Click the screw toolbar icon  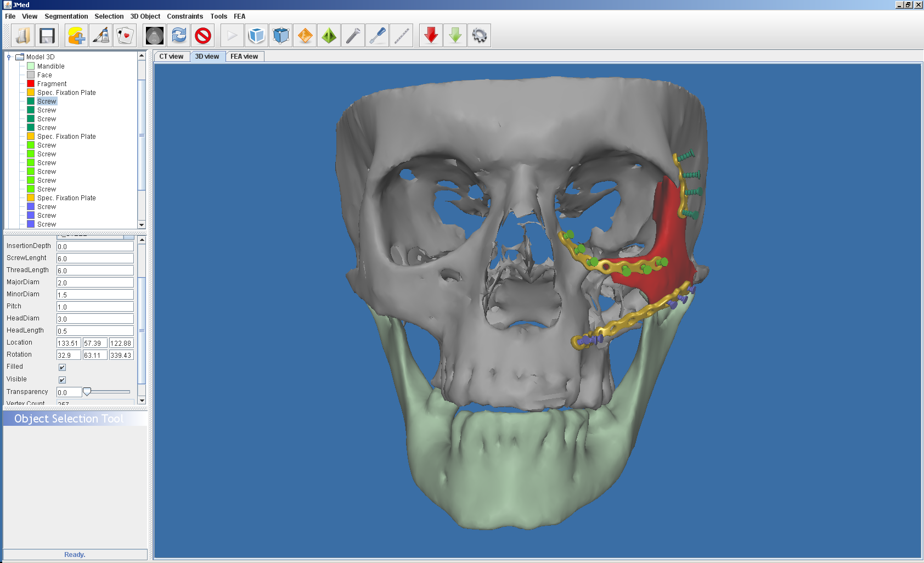pos(353,36)
